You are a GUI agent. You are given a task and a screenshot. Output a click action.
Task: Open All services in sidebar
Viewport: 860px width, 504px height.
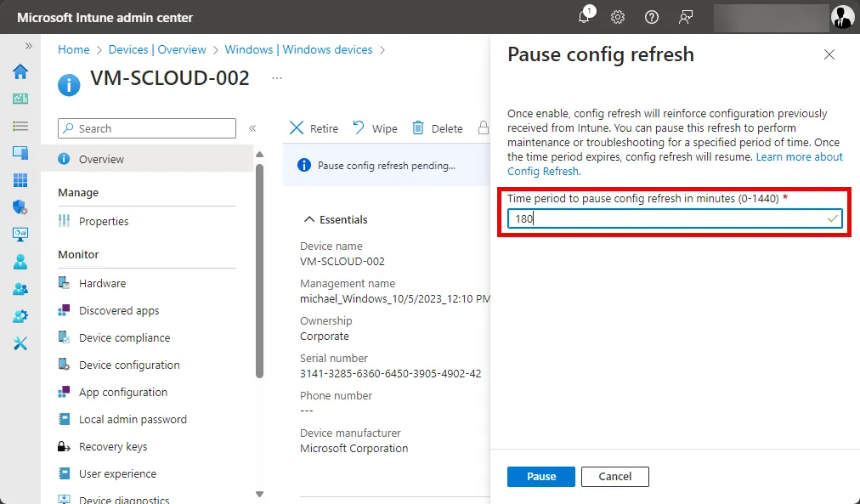point(20,126)
